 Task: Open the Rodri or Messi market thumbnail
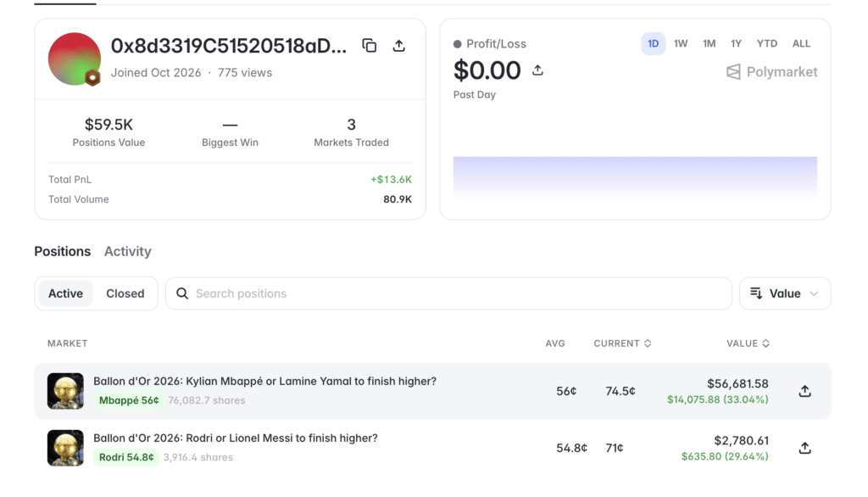[65, 448]
